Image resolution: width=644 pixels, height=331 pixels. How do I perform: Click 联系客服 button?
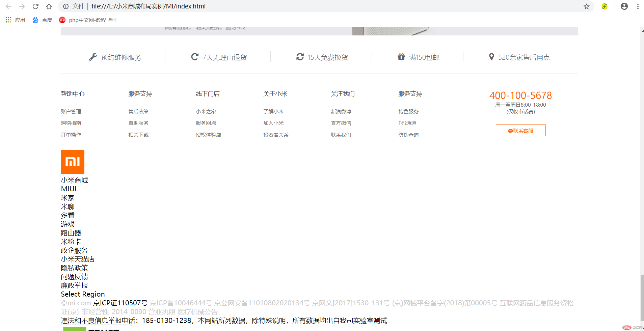[520, 131]
